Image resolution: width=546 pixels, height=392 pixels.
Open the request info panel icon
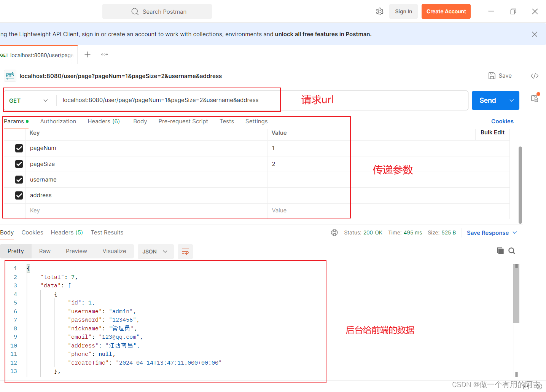535,98
